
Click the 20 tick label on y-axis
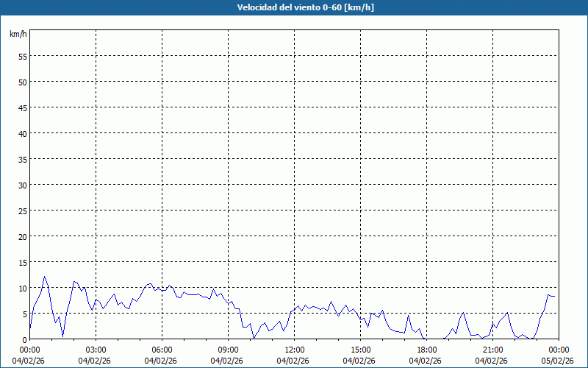22,236
